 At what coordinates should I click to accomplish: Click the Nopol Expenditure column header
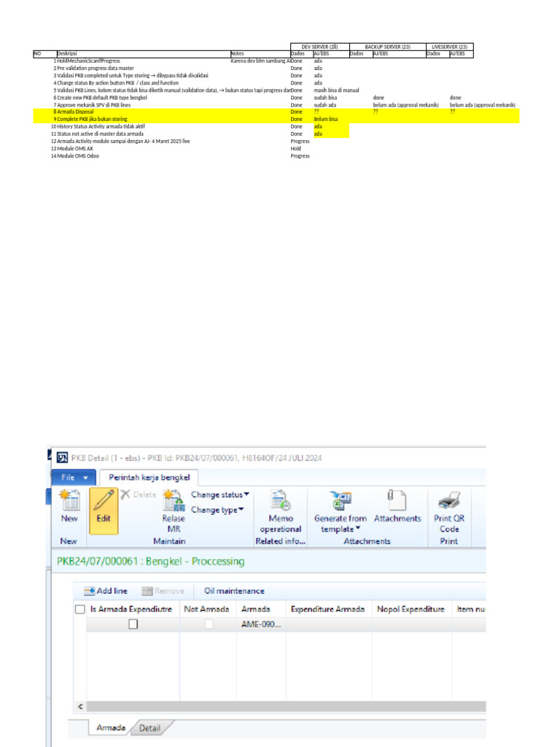pyautogui.click(x=411, y=609)
